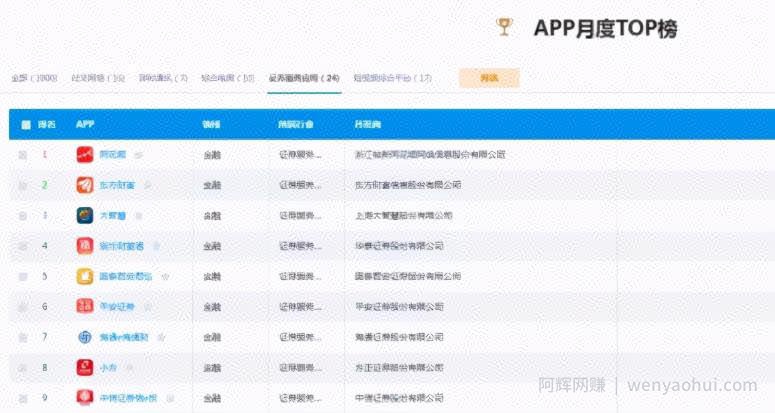Click the 领域 column header
775x413 pixels.
coord(212,124)
